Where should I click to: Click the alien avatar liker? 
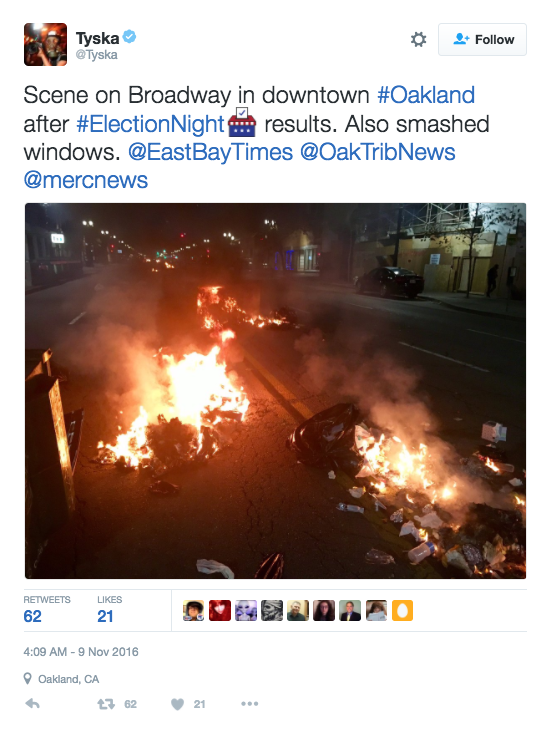point(246,610)
